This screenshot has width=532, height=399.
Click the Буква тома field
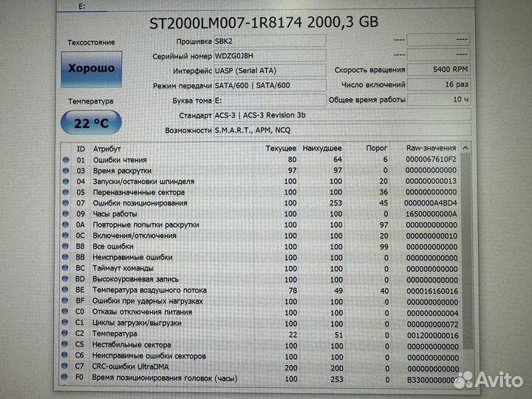pos(270,100)
